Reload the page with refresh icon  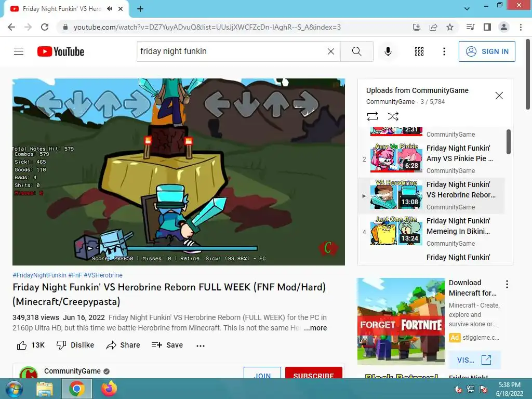[x=45, y=27]
